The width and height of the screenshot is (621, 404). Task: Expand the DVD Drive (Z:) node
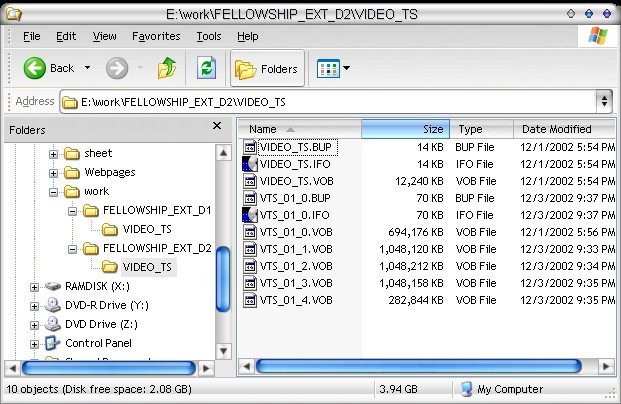point(34,325)
